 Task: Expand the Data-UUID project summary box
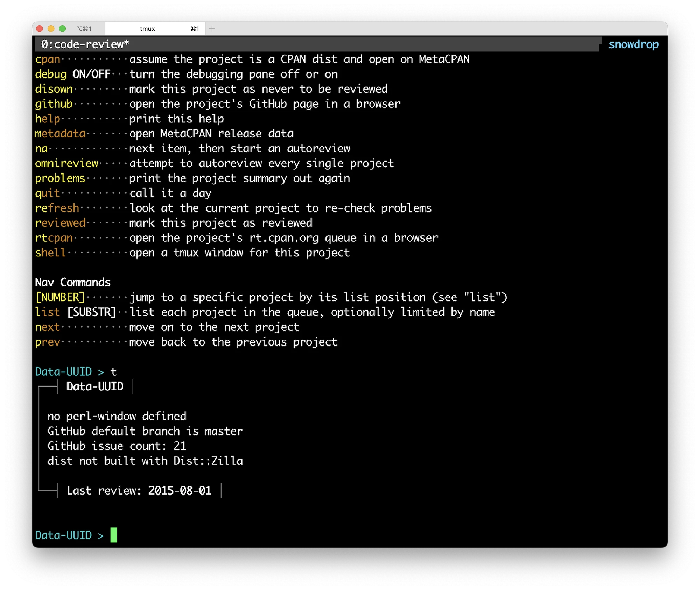[95, 386]
